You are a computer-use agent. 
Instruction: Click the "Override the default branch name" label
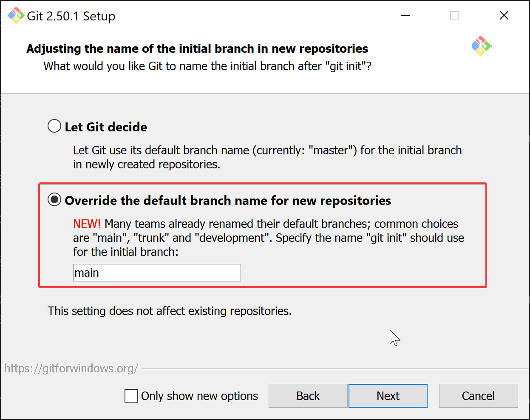[x=227, y=201]
